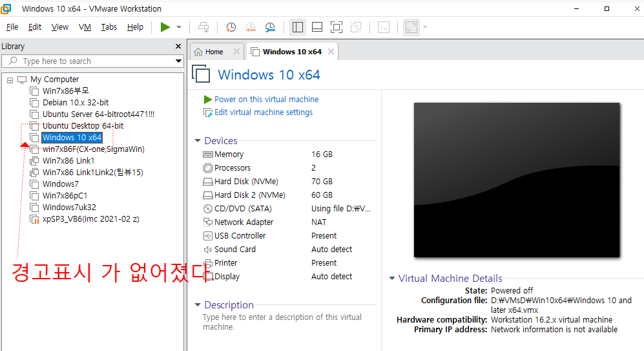This screenshot has width=644, height=351.
Task: Click the Send Ctrl+Alt+Del toolbar icon
Action: (203, 27)
